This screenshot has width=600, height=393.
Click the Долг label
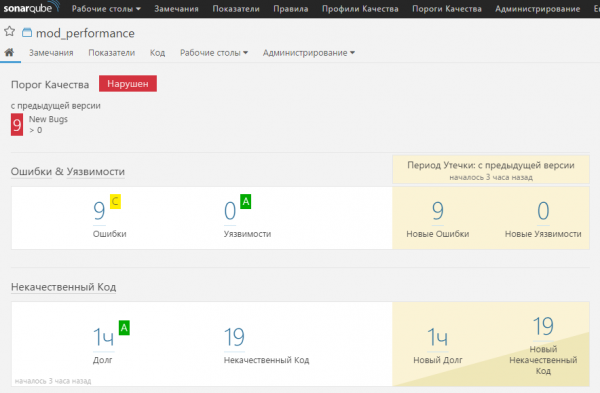103,360
